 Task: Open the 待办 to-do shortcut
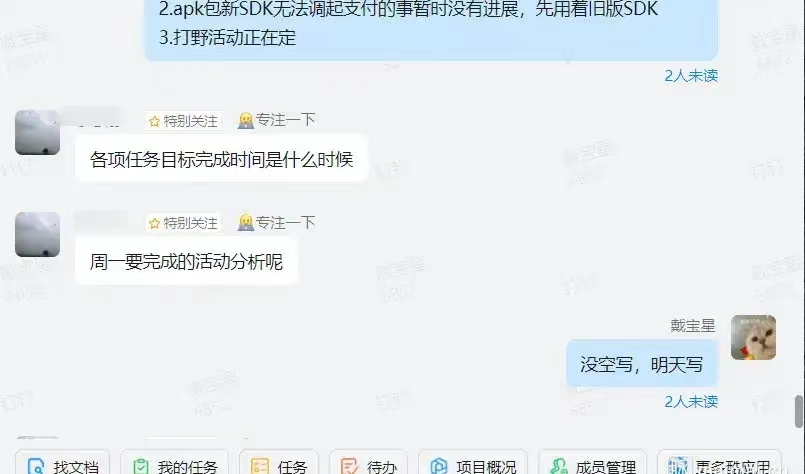click(x=369, y=463)
